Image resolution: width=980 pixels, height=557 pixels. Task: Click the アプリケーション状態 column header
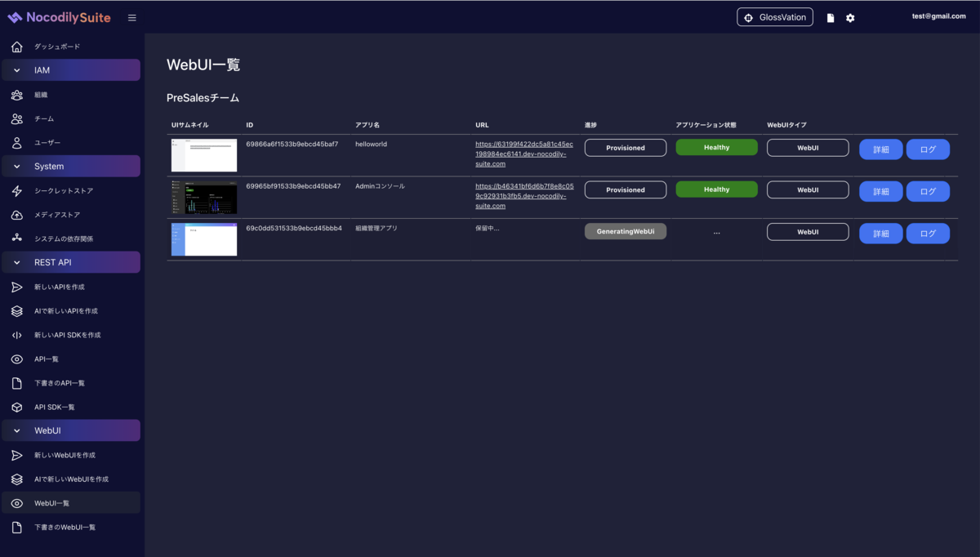coord(706,125)
